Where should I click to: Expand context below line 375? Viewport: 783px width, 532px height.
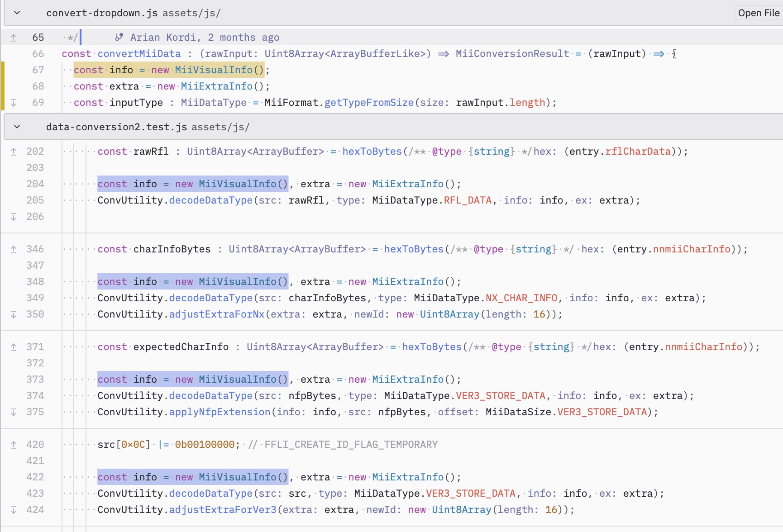[x=14, y=412]
